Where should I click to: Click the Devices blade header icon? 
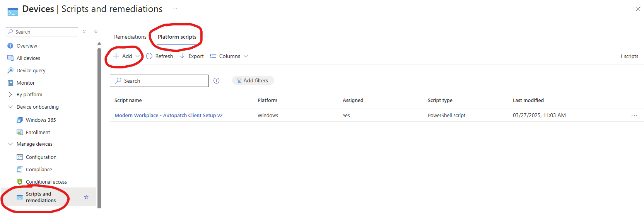point(13,12)
